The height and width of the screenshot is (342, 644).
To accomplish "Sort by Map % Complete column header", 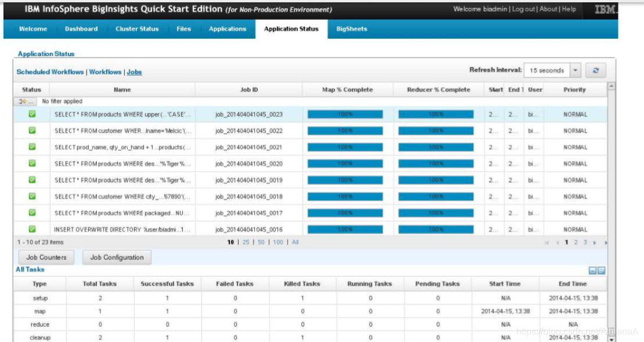I will (347, 89).
